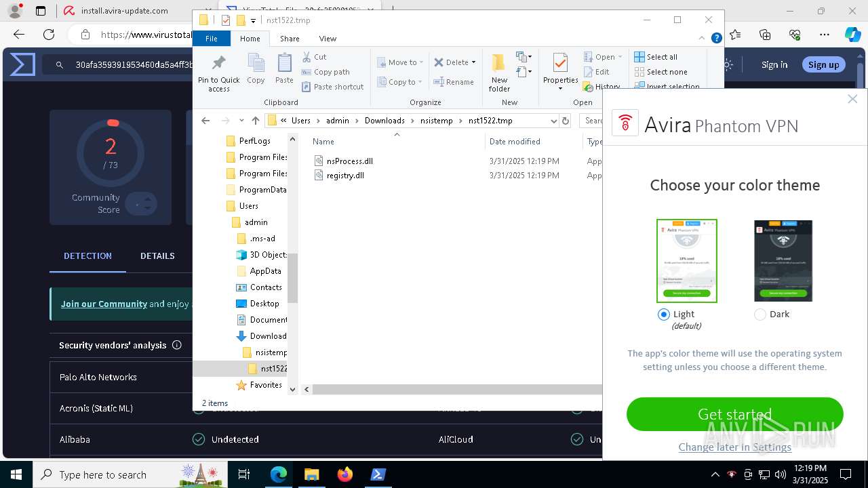Click Windows taskbar search box
Screen dimensions: 868x488
click(x=130, y=474)
